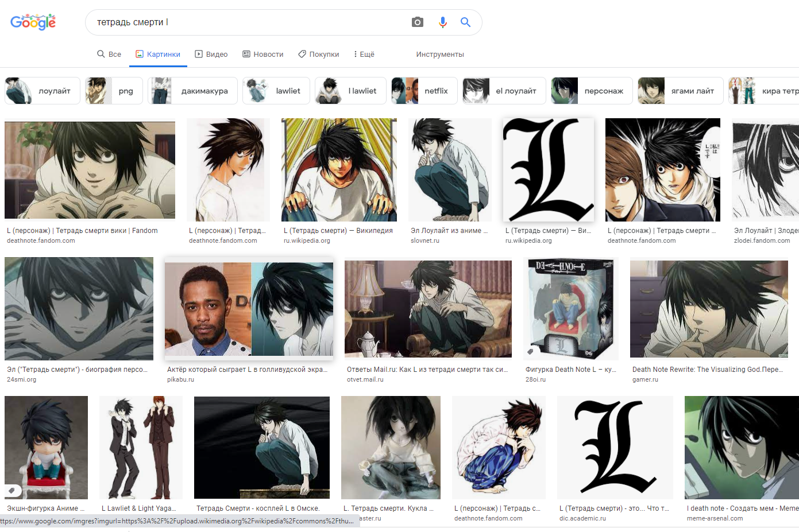Choose the дакимакура suggestion chip
Viewport: 799px width, 532px height.
[192, 91]
